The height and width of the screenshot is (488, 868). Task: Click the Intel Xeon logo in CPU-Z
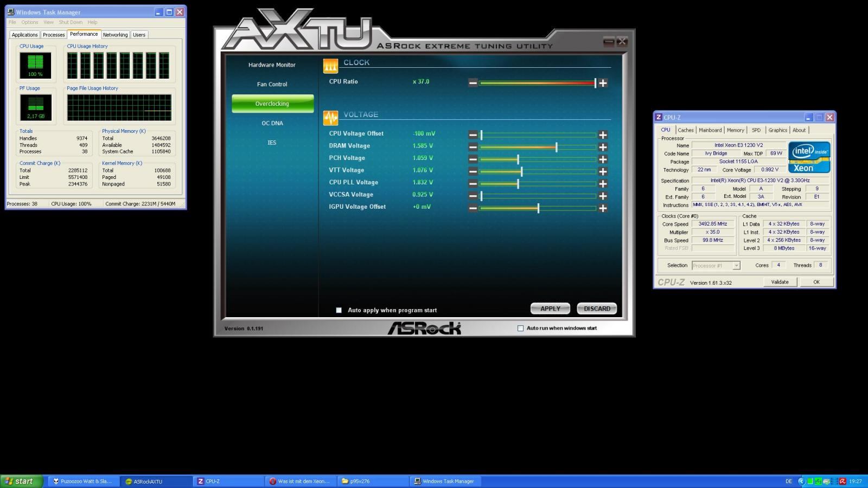click(x=809, y=157)
